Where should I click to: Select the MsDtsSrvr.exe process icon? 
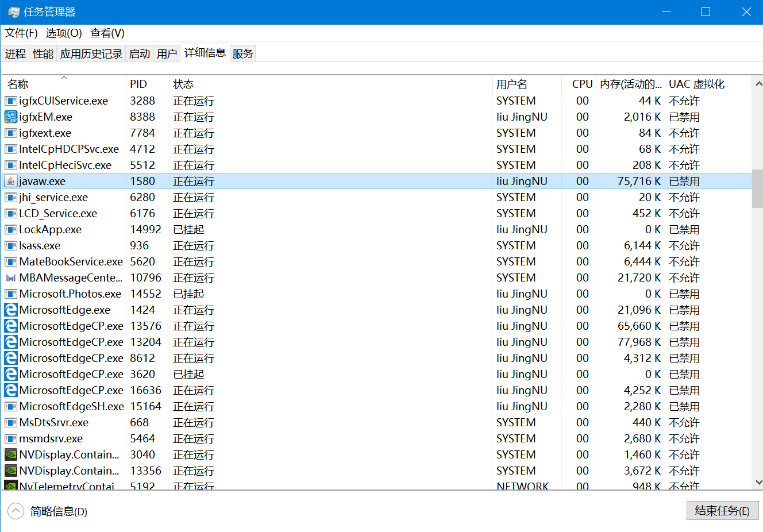click(10, 423)
